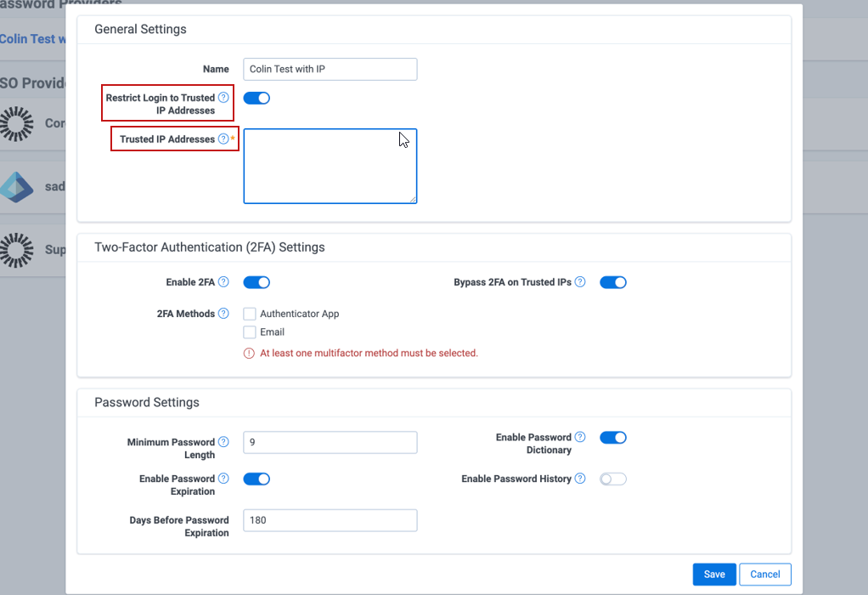Click the multifactor method error message

point(369,354)
